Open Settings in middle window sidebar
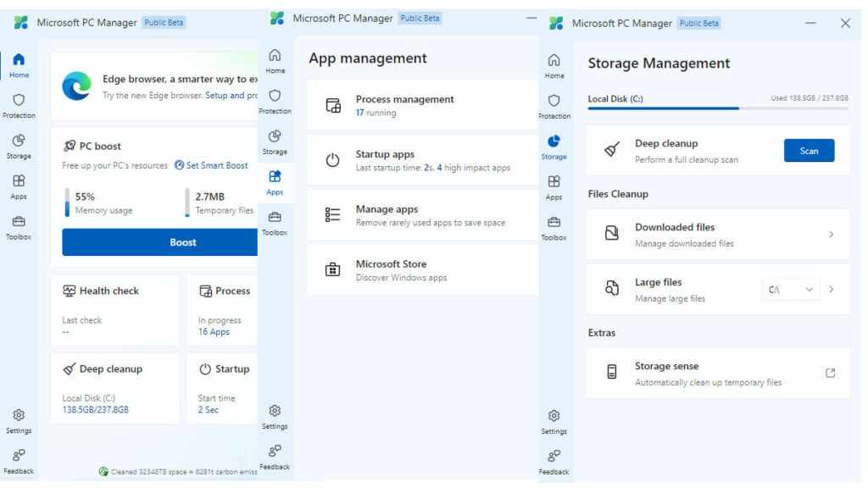This screenshot has width=868, height=488. [275, 417]
